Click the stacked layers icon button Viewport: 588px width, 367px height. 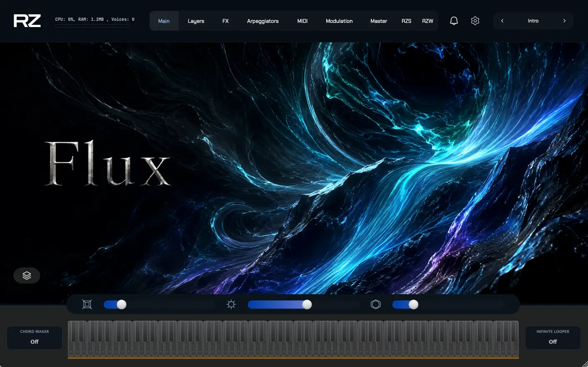point(27,275)
